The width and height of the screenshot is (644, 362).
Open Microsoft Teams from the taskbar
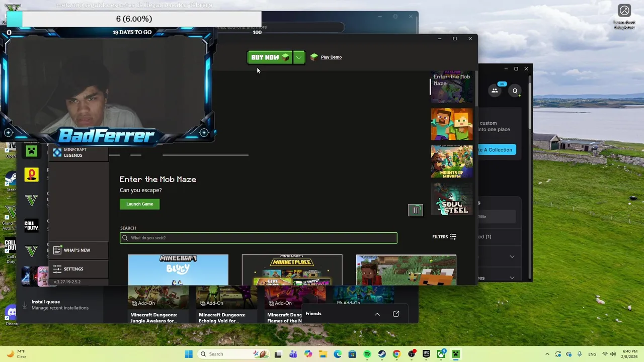coord(293,354)
